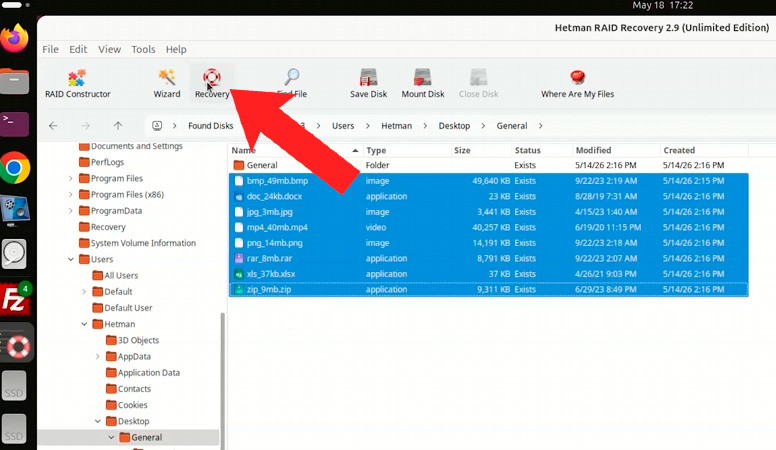Image resolution: width=776 pixels, height=450 pixels.
Task: Open the Files app in the dock
Action: pos(14,81)
